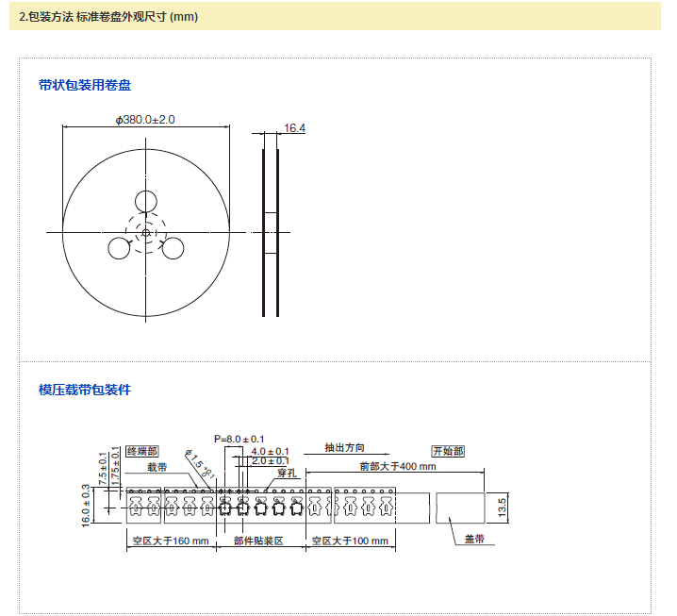Click the '抽出方向' arrow label
677x616 pixels.
[343, 448]
